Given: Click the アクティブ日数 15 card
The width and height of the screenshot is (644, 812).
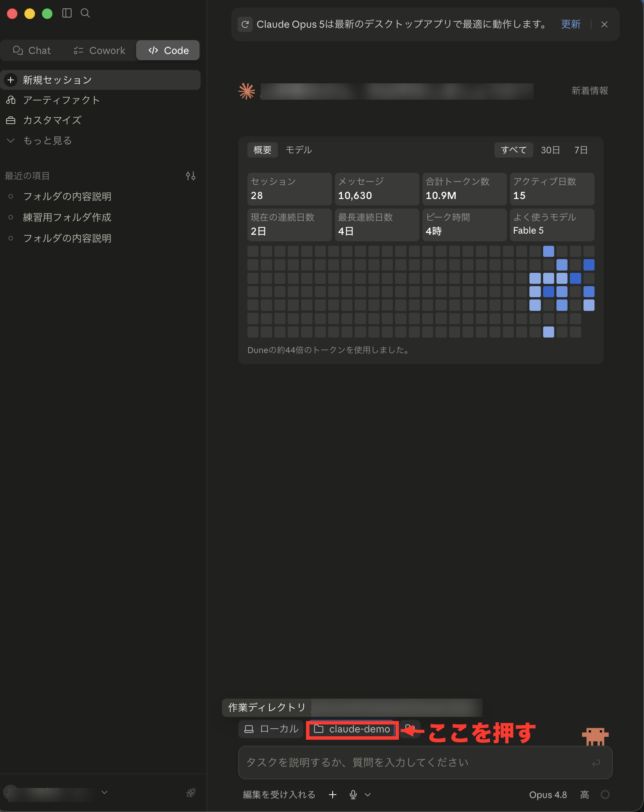Looking at the screenshot, I should (x=552, y=189).
